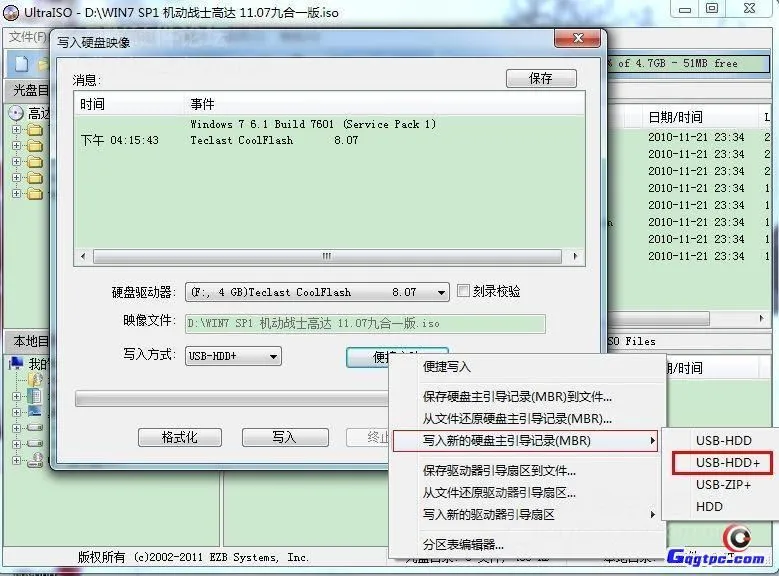
Task: Expand fifth folder in disc tree
Action: pos(16,193)
